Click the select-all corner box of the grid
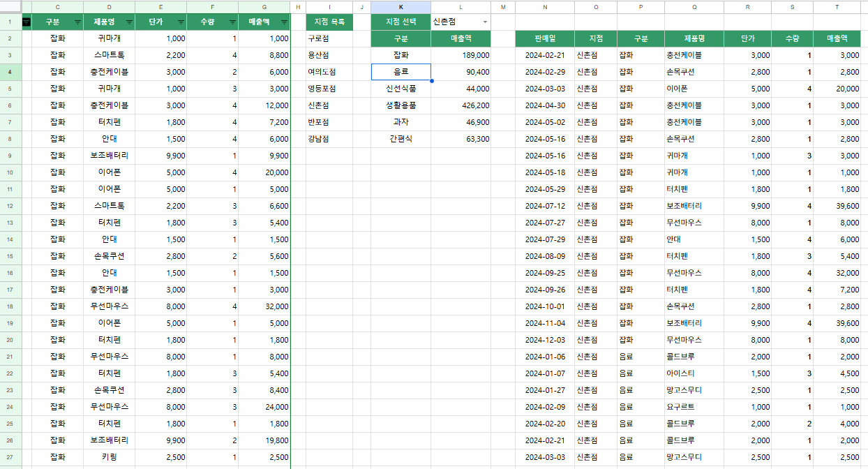868x469 pixels. pos(10,6)
